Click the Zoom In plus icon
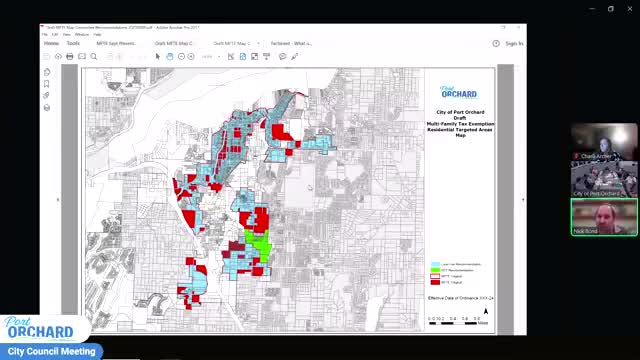Viewport: 640px width, 360px height. [x=191, y=57]
